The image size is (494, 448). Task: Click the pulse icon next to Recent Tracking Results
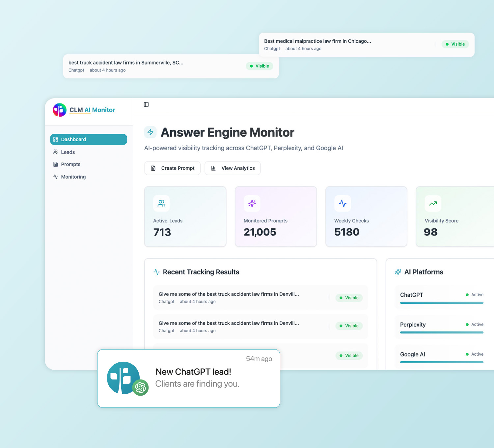[x=157, y=272]
